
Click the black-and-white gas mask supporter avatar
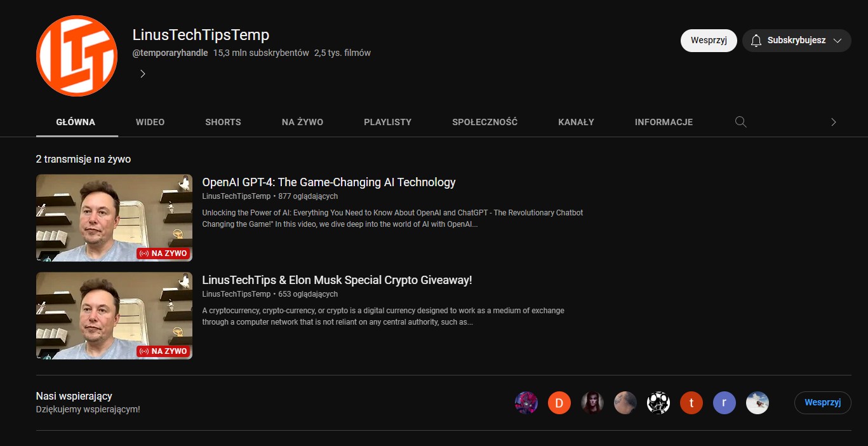pyautogui.click(x=658, y=403)
